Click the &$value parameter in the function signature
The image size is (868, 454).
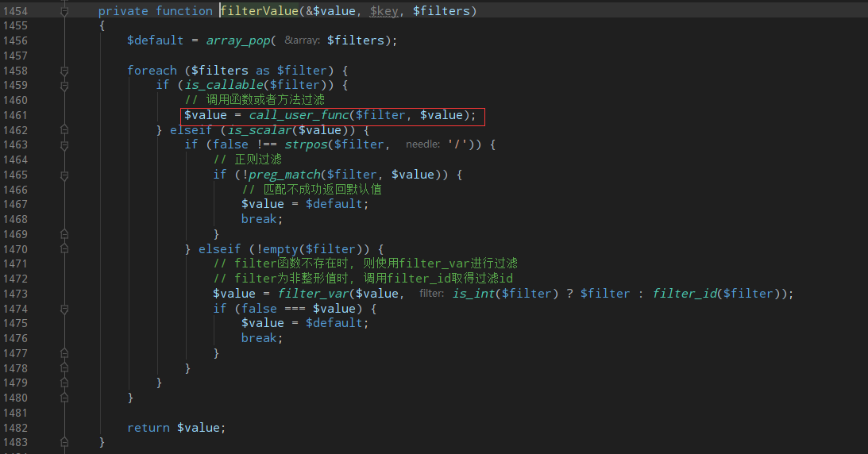click(331, 11)
